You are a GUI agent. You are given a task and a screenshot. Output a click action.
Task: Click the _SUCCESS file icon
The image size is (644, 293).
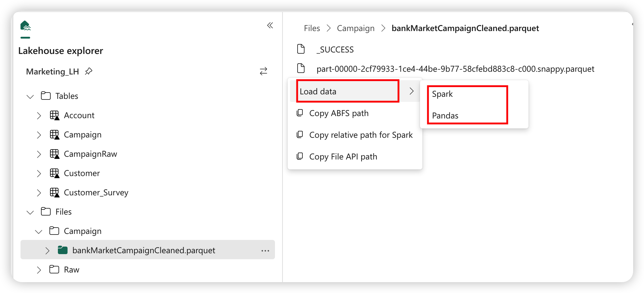(x=301, y=49)
